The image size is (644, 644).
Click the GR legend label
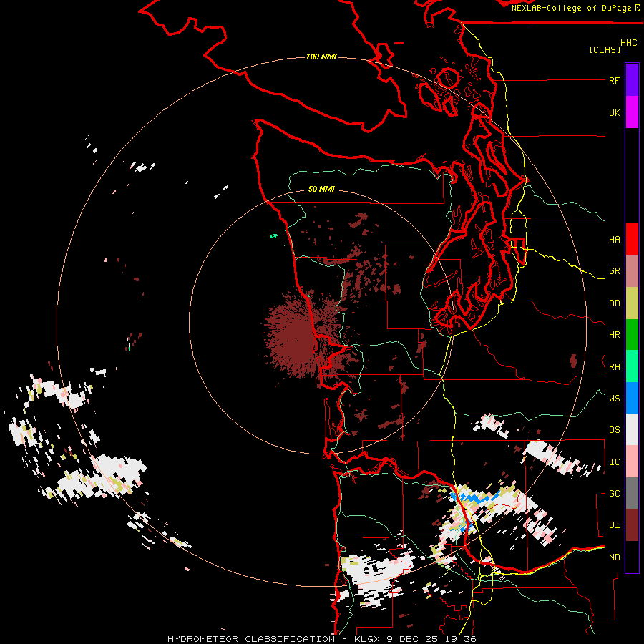614,271
